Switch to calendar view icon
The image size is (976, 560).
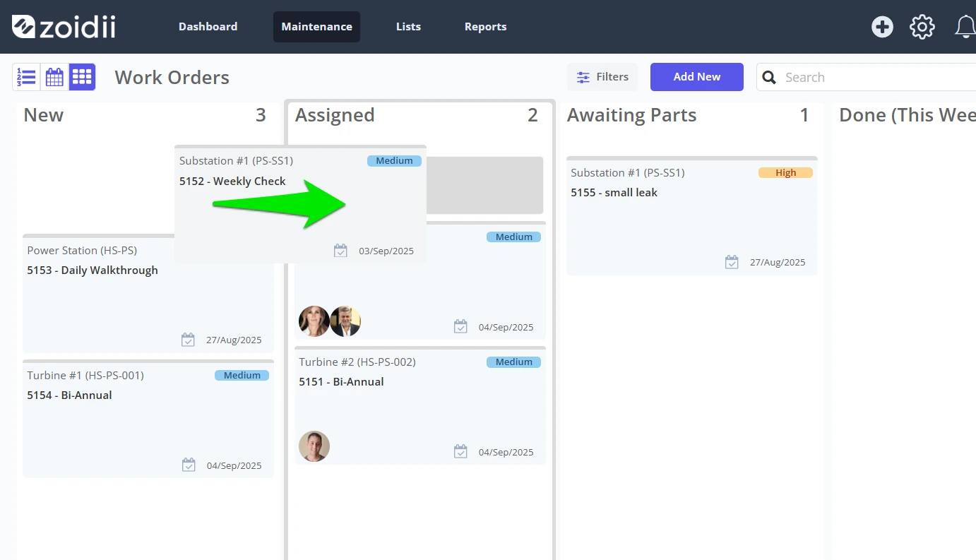point(54,77)
